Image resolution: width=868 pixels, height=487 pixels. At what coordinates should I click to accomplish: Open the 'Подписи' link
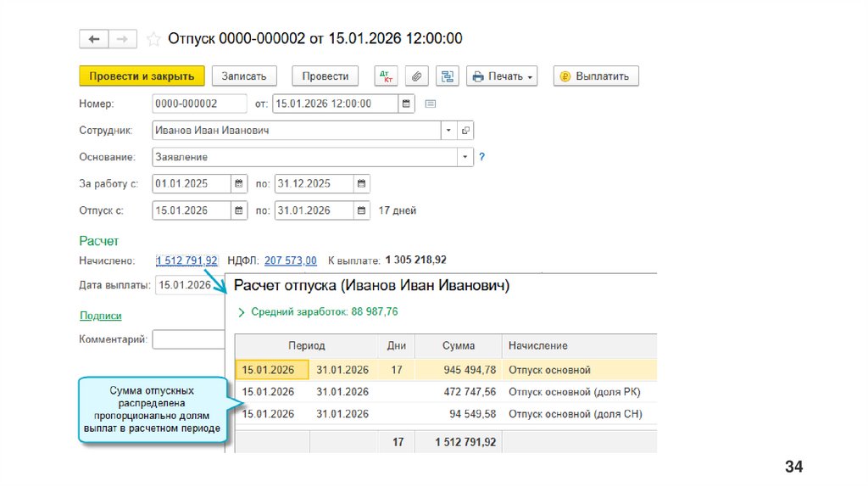pos(100,316)
